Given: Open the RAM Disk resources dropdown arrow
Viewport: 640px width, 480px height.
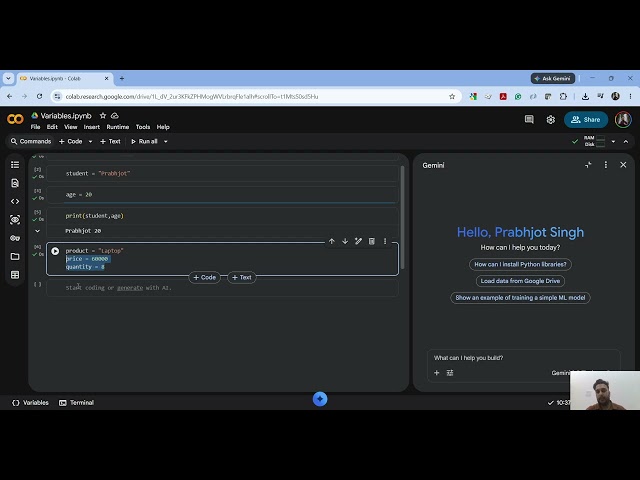Looking at the screenshot, I should point(613,142).
